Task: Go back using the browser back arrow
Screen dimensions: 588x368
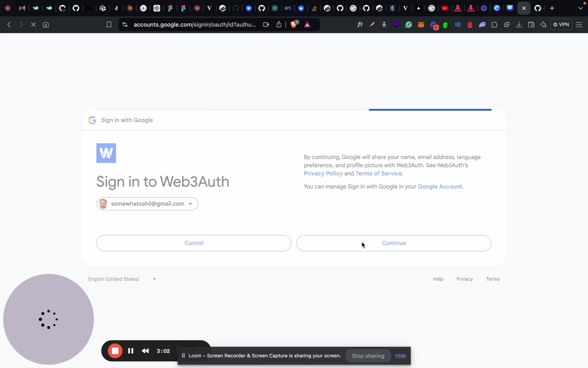Action: click(x=9, y=25)
